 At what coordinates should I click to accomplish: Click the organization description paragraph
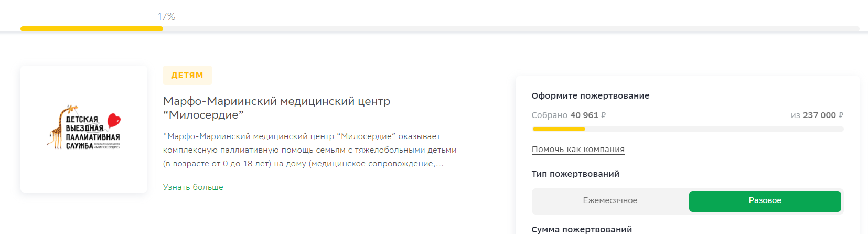(x=309, y=150)
